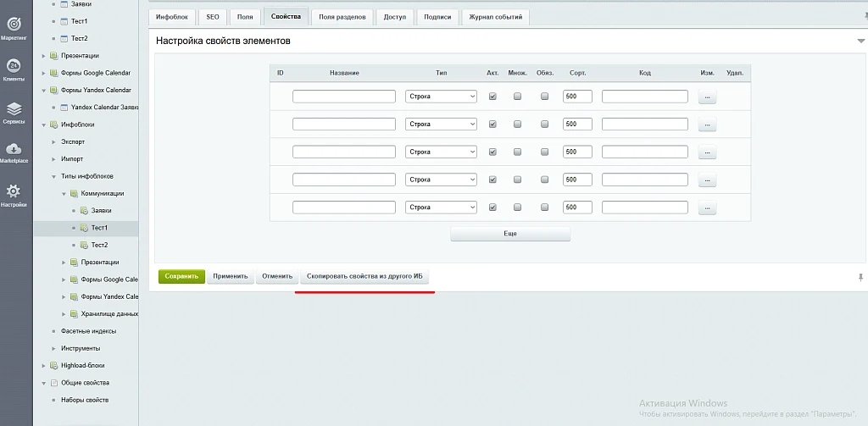Click the Код input in the third row

point(645,152)
